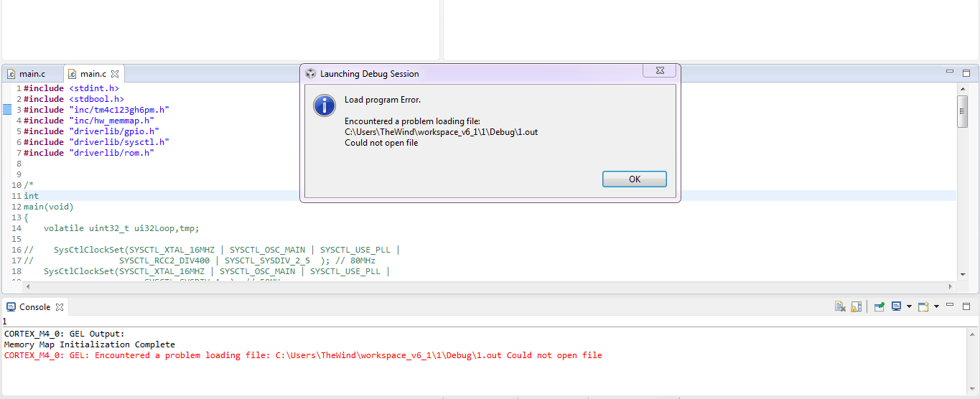Image resolution: width=980 pixels, height=399 pixels.
Task: Maximize the editor area
Action: coord(966,72)
